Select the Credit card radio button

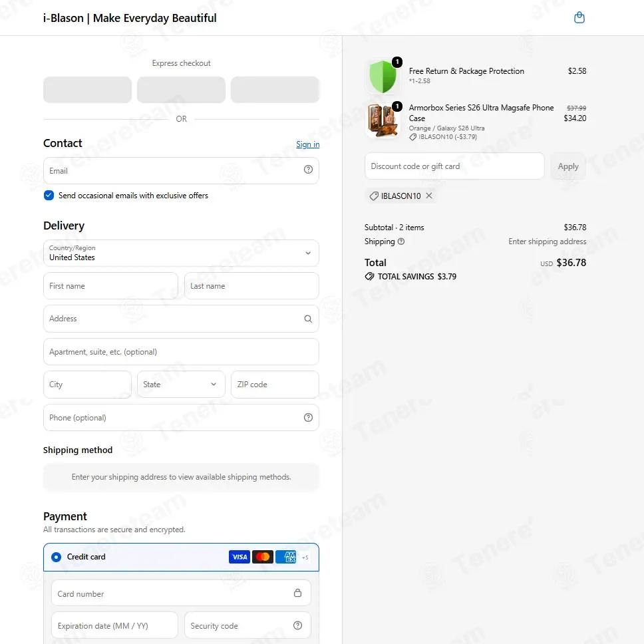pos(57,557)
